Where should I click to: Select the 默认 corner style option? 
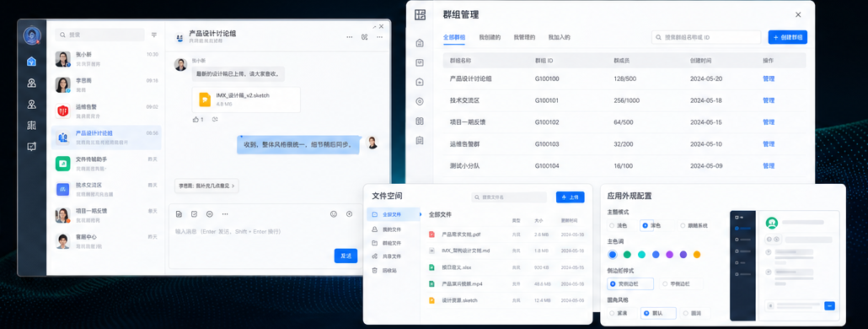[658, 313]
